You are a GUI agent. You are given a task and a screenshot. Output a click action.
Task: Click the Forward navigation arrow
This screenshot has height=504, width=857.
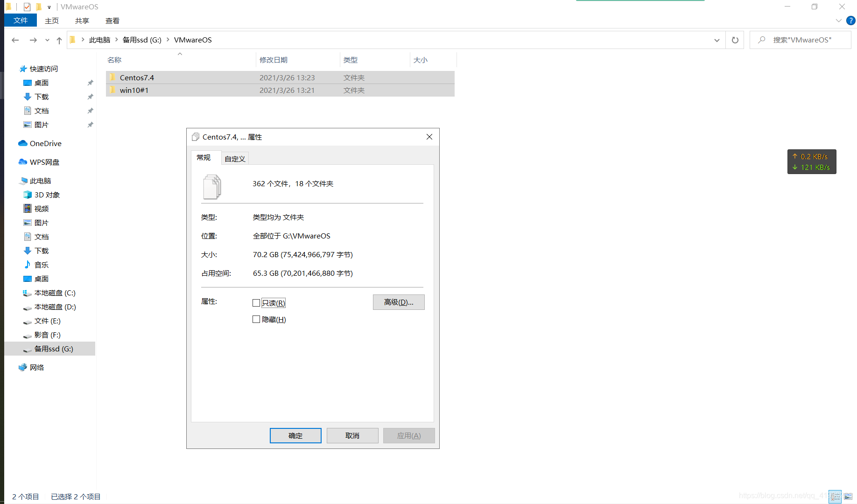click(x=33, y=40)
